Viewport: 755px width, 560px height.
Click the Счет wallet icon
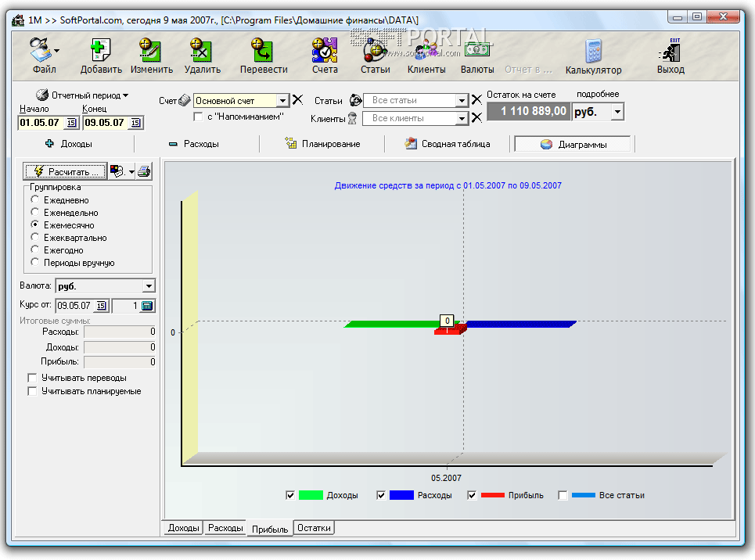coord(185,100)
